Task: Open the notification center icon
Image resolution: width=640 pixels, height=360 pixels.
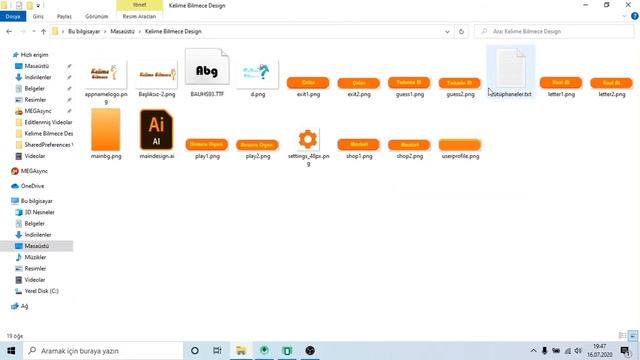Action: pos(625,351)
